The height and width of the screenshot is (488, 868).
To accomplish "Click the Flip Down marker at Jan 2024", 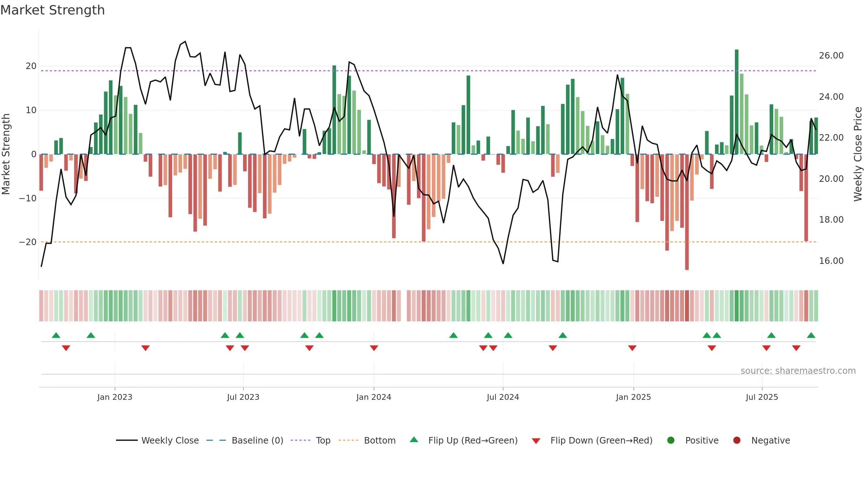I will pos(374,348).
